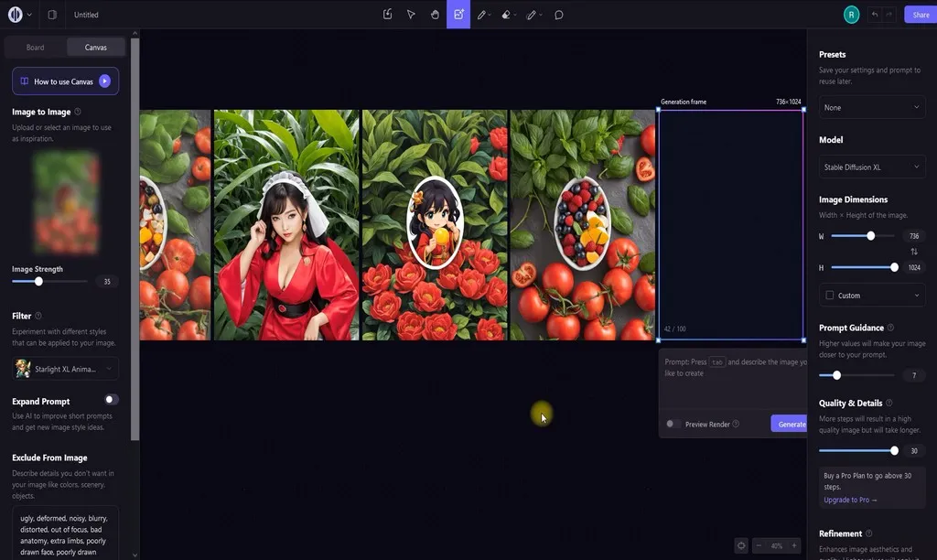Activate the pan hand tool
937x560 pixels.
click(x=435, y=14)
